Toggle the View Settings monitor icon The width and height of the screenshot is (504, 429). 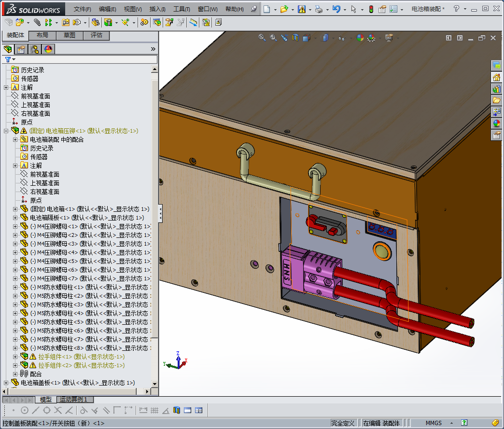pyautogui.click(x=389, y=38)
